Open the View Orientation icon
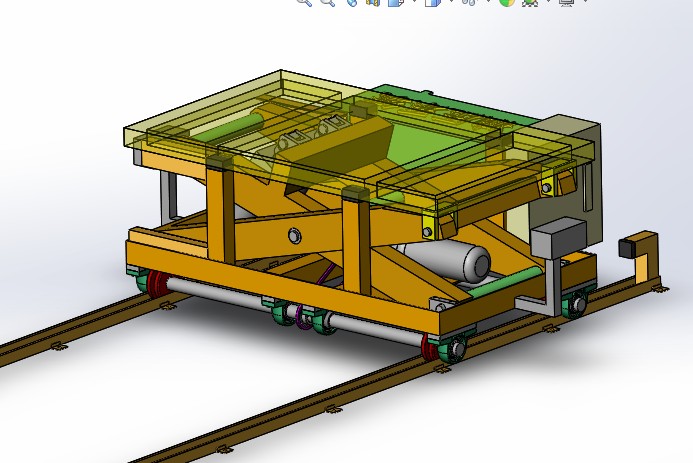 coord(396,2)
